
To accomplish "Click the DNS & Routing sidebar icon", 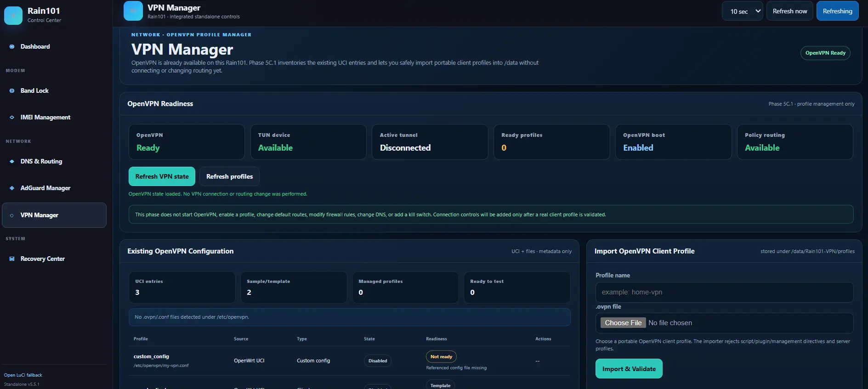I will point(12,162).
